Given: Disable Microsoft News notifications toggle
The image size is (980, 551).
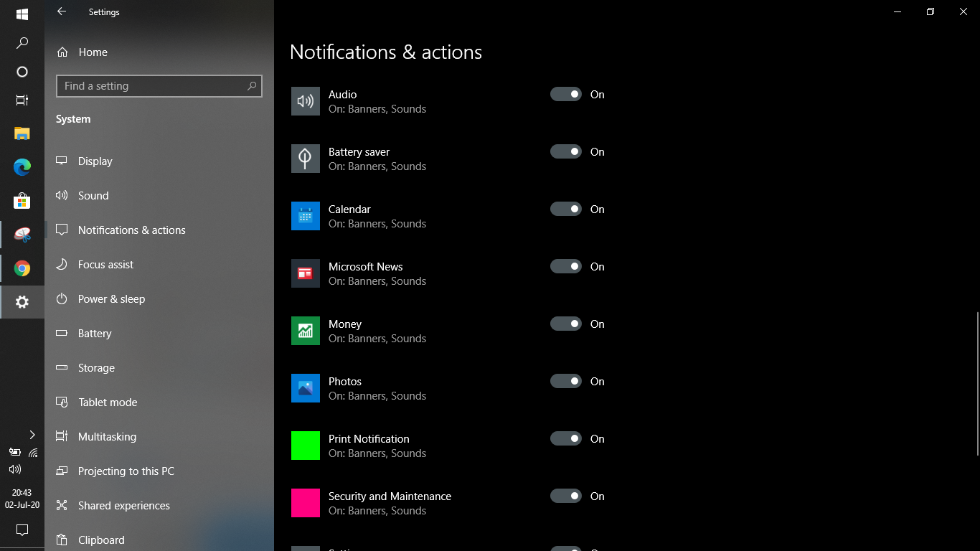Looking at the screenshot, I should [x=566, y=266].
